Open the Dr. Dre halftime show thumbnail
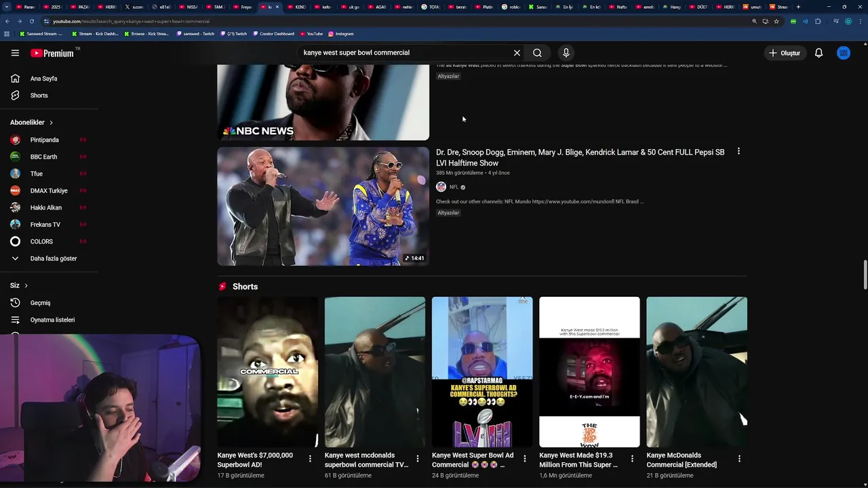 click(x=323, y=206)
